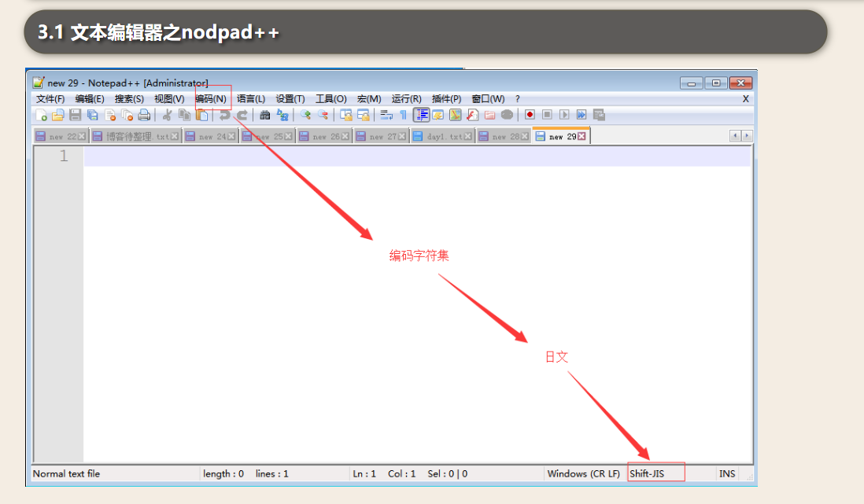The width and height of the screenshot is (864, 504).
Task: Open the 运行(R) menu
Action: (x=407, y=98)
